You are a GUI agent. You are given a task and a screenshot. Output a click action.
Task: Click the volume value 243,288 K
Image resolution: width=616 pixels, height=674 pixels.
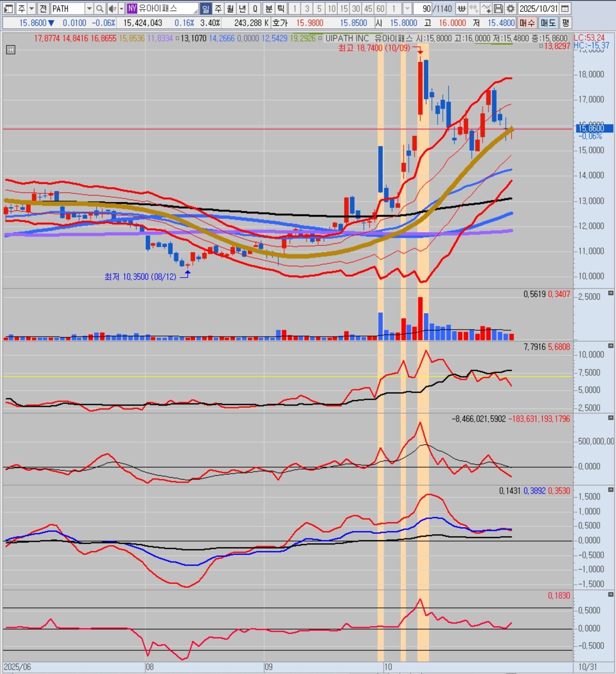(x=251, y=23)
